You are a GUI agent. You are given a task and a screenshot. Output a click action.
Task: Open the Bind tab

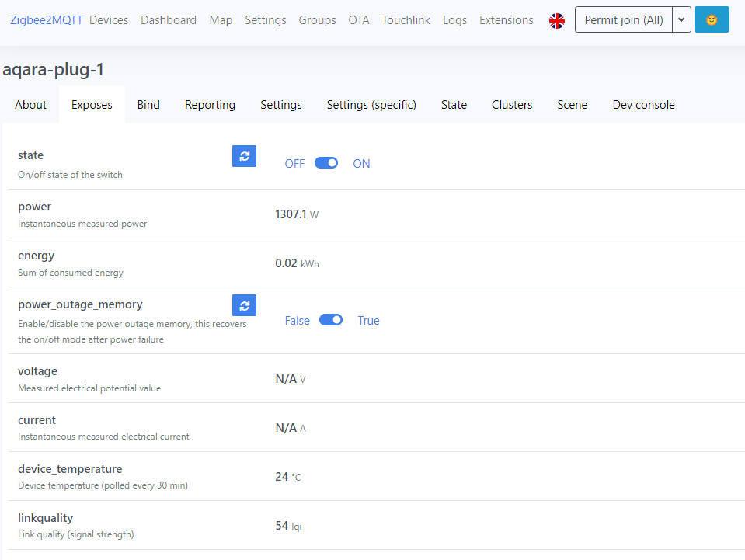click(148, 105)
